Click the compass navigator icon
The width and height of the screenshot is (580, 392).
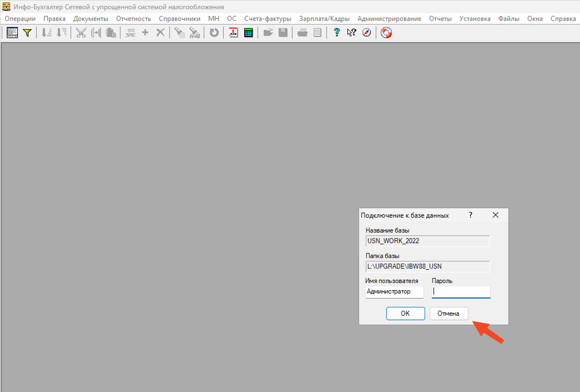point(366,33)
